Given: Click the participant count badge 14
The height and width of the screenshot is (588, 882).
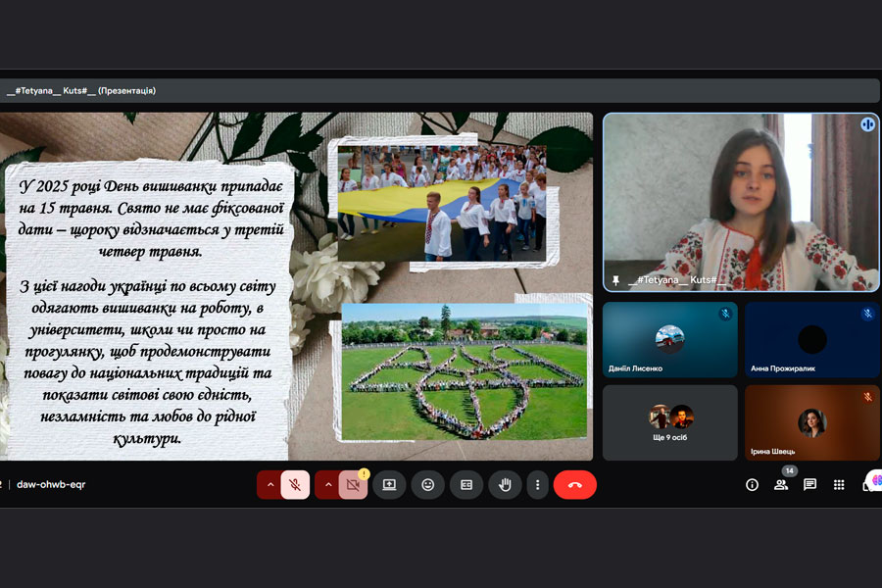Looking at the screenshot, I should (790, 471).
